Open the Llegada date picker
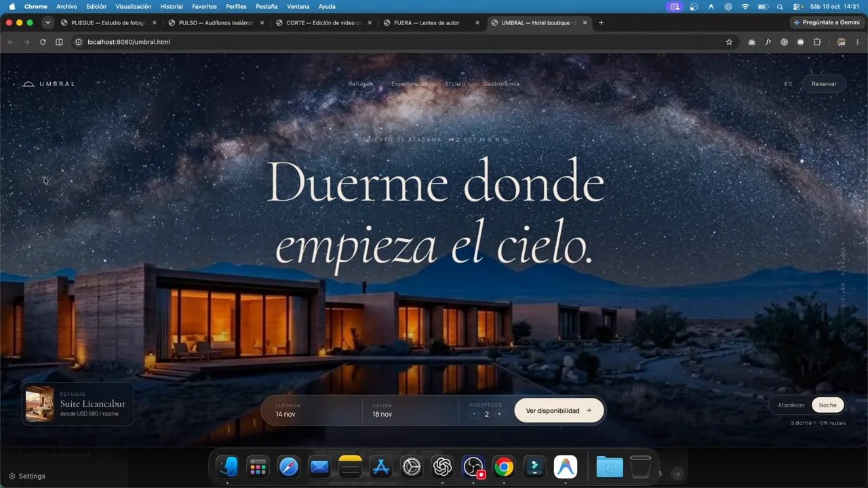 click(x=312, y=410)
